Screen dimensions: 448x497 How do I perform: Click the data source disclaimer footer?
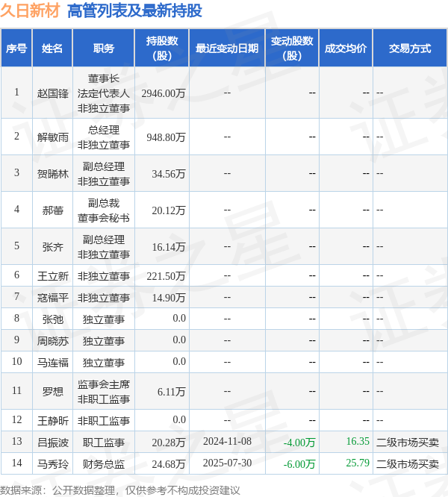[120, 490]
